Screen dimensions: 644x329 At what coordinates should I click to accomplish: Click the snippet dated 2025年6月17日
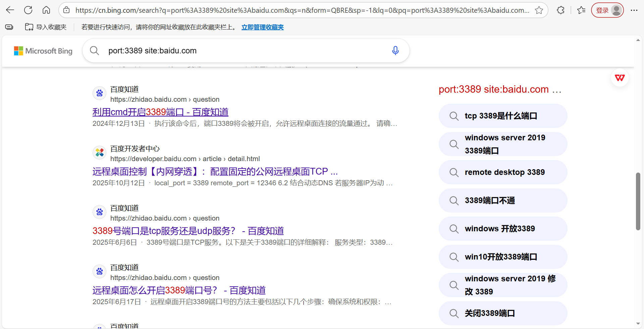[242, 302]
